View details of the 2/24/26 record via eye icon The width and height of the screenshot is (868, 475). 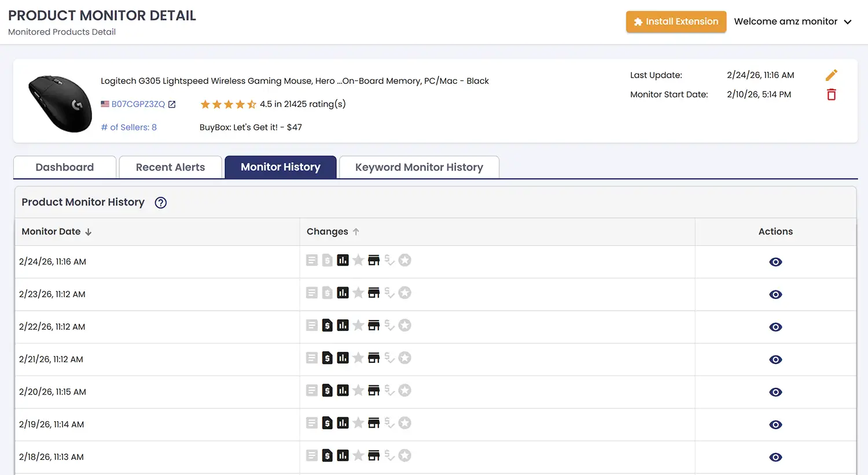(x=775, y=262)
